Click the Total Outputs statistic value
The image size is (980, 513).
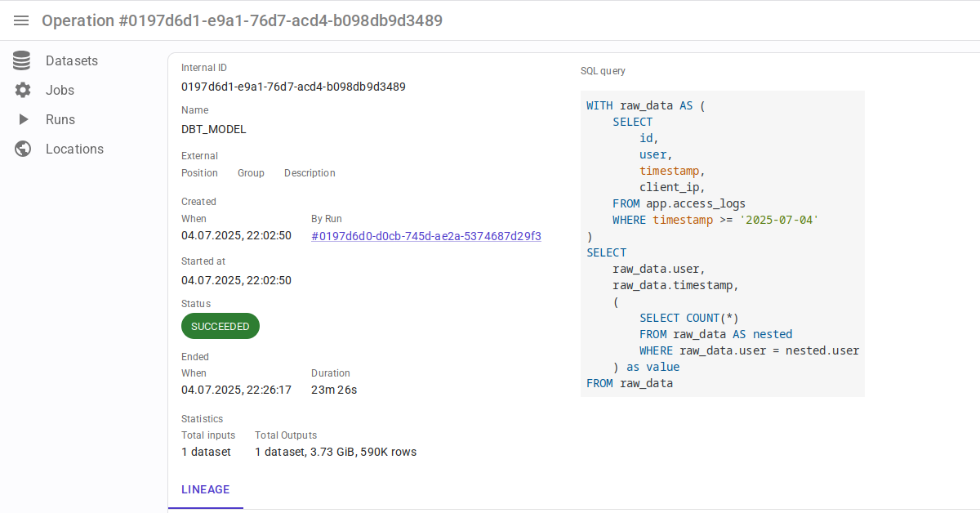pyautogui.click(x=335, y=452)
